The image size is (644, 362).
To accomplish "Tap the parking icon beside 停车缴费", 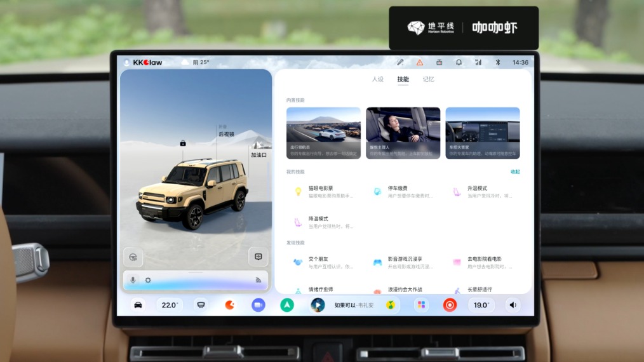I will pyautogui.click(x=377, y=191).
